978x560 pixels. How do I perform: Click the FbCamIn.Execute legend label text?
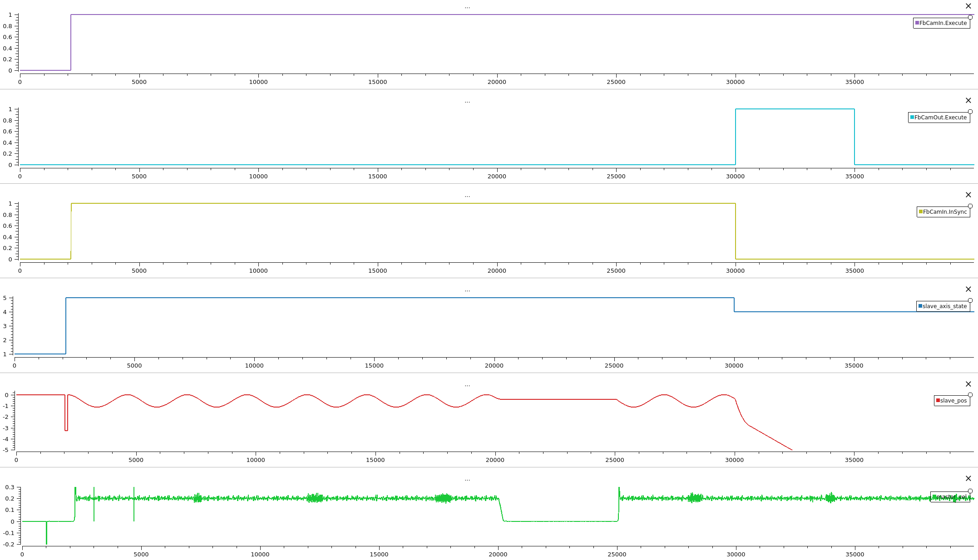coord(943,23)
